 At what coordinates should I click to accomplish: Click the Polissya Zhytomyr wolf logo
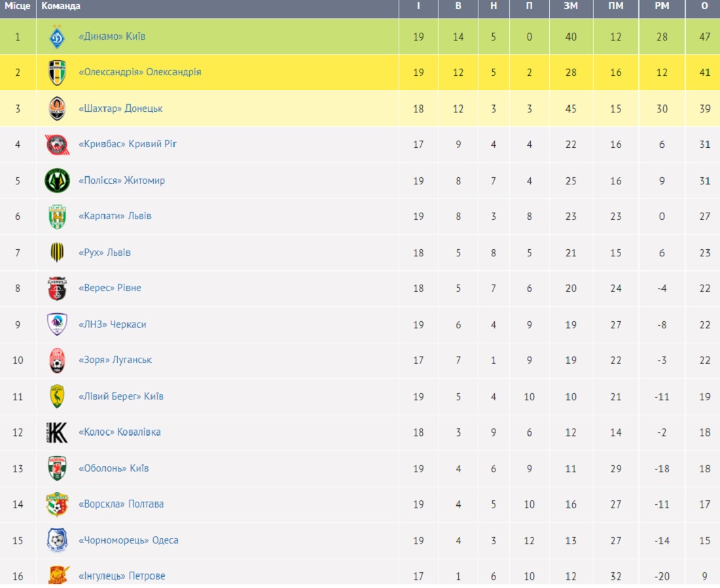pyautogui.click(x=57, y=181)
